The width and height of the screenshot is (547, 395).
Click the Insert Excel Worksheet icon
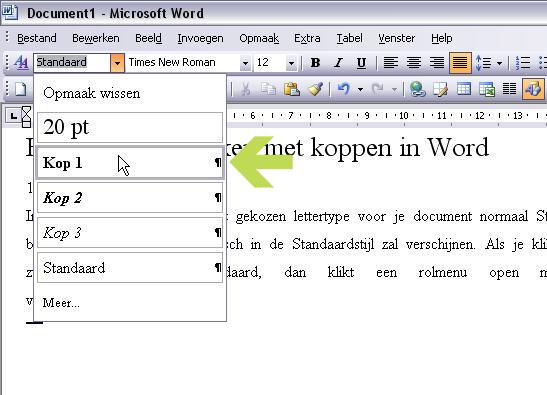point(487,89)
